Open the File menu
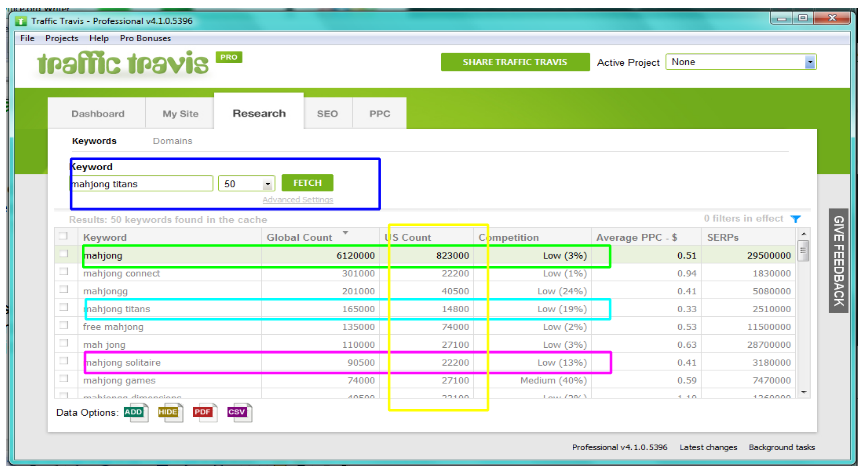 coord(27,38)
